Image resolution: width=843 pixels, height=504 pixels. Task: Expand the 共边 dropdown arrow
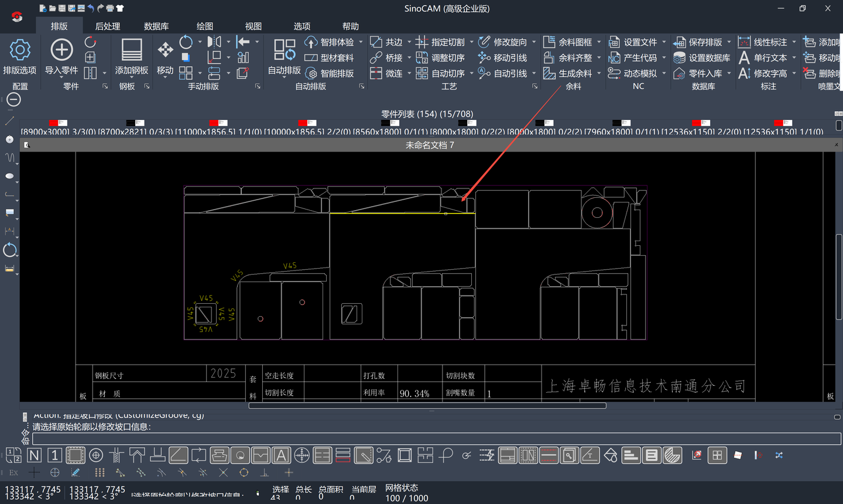(409, 42)
